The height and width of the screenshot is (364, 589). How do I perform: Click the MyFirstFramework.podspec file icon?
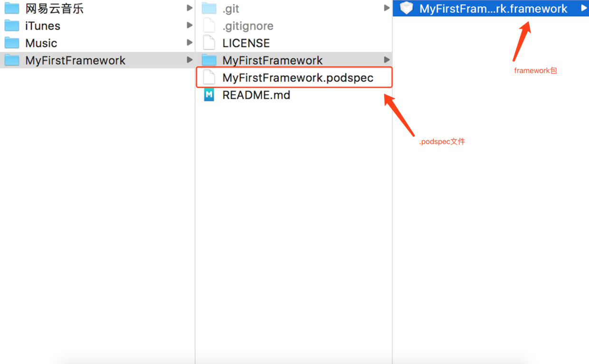(x=209, y=77)
